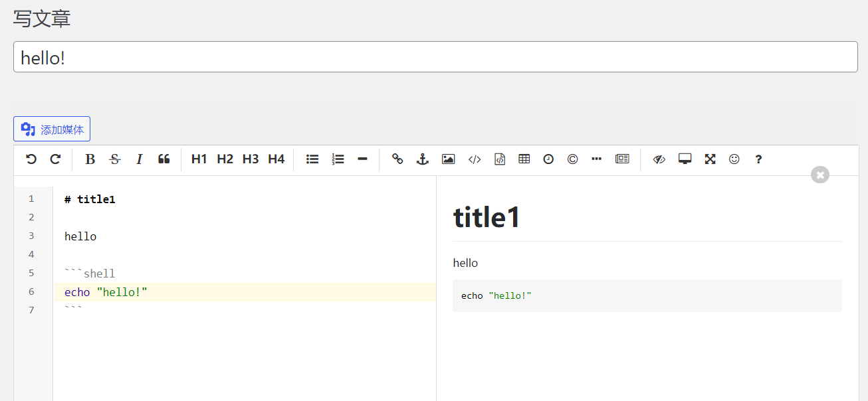Insert a block quote

click(x=163, y=159)
